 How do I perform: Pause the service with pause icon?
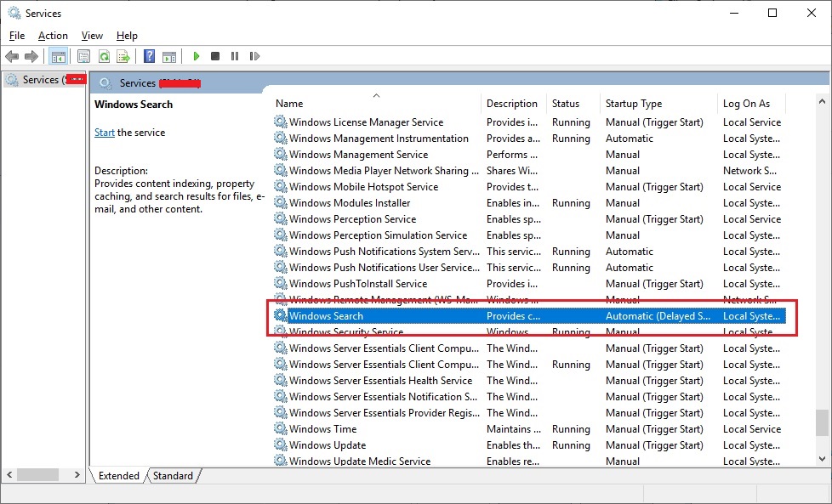coord(235,56)
